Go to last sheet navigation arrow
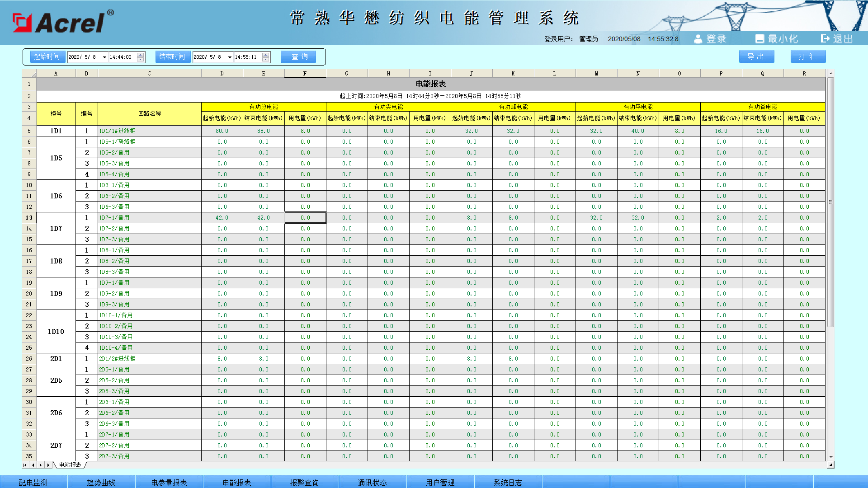868x488 pixels. coord(48,465)
